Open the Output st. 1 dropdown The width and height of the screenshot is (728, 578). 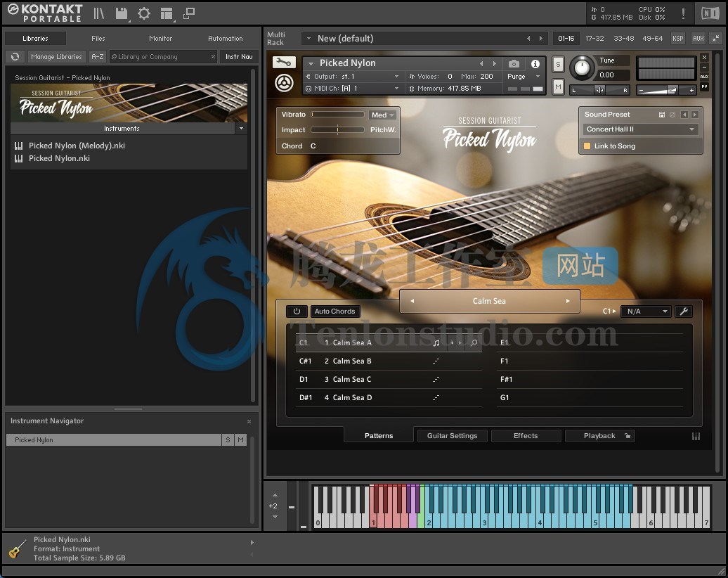pos(352,76)
